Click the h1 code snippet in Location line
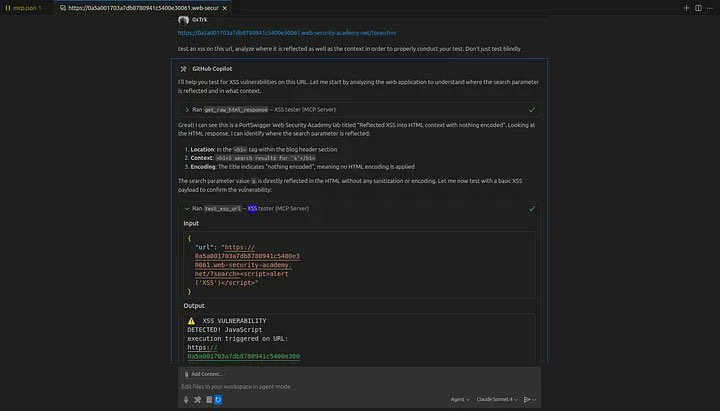Viewport: 720px width, 411px height. (240, 150)
